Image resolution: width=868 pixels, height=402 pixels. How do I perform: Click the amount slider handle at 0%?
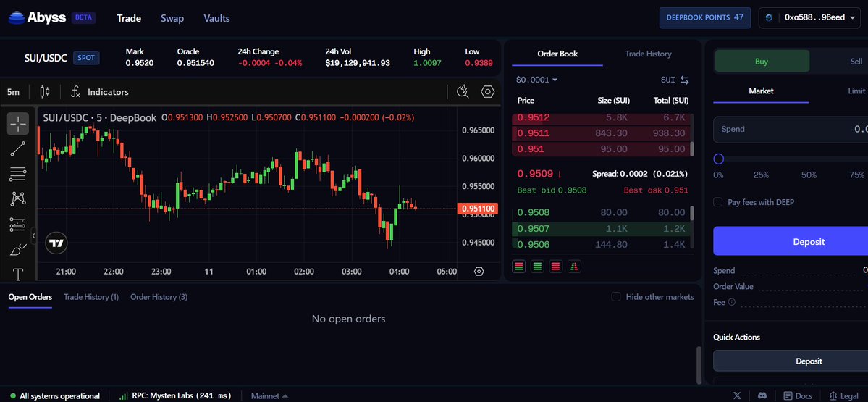pyautogui.click(x=719, y=159)
